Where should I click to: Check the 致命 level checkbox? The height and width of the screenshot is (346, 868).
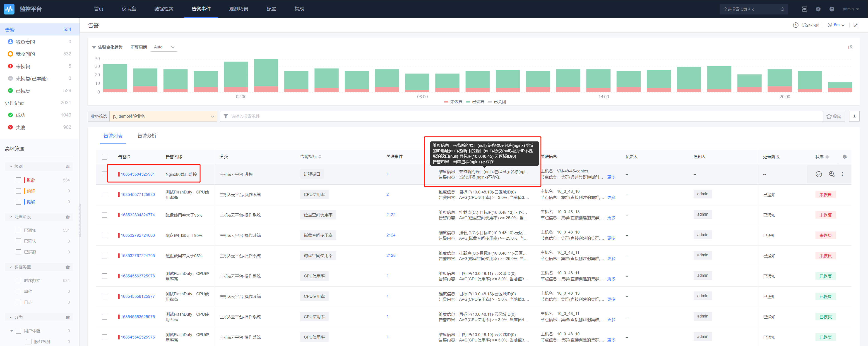(x=19, y=180)
